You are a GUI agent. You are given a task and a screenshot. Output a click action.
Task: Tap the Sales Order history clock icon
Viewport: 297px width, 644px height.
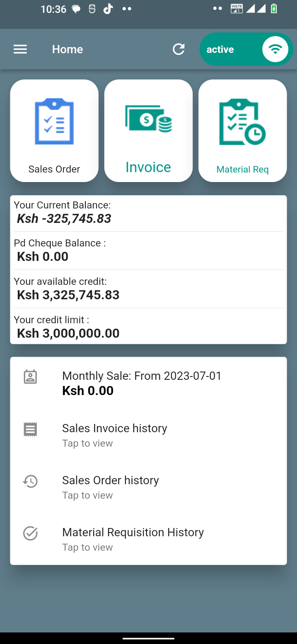point(31,481)
